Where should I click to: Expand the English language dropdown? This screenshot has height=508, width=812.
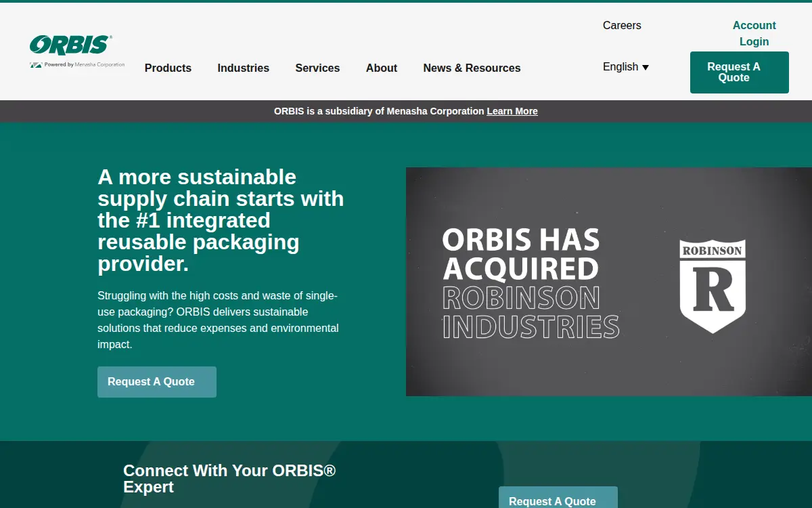click(x=626, y=66)
